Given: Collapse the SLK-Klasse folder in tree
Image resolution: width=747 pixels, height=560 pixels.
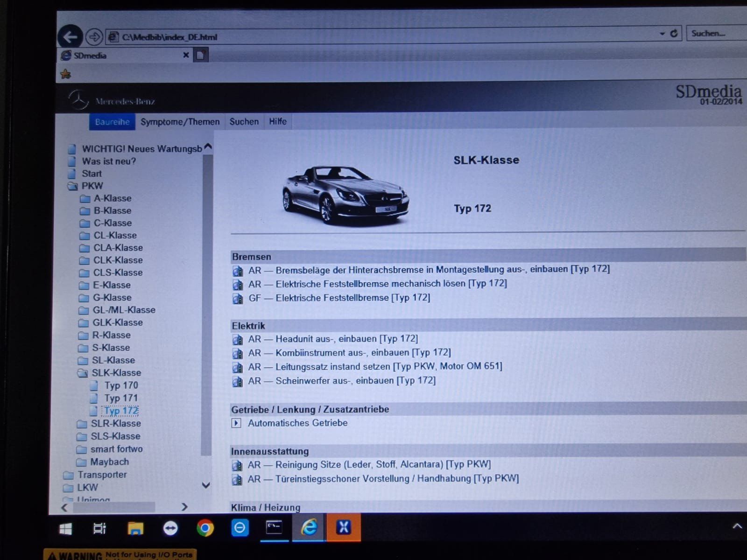Looking at the screenshot, I should tap(83, 373).
